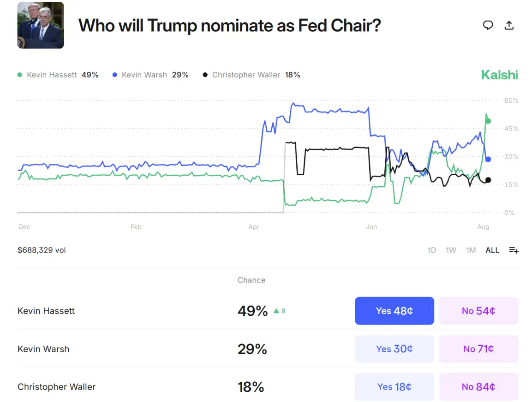Buy No 54¢ for Kevin Hassett

click(x=478, y=311)
